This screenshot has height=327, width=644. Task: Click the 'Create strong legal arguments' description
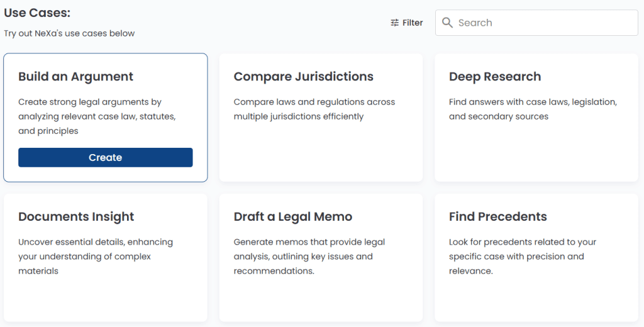pos(97,116)
